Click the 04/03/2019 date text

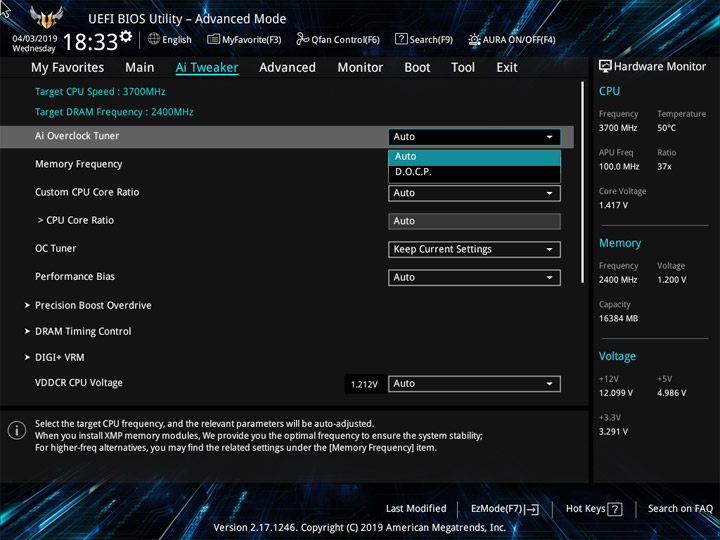click(x=35, y=39)
